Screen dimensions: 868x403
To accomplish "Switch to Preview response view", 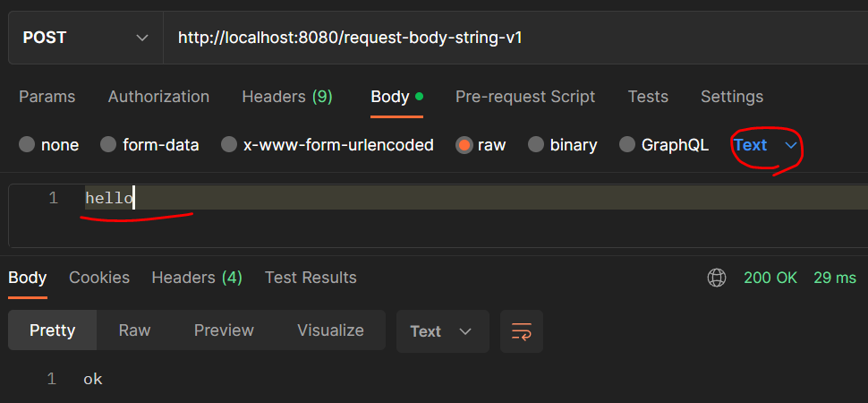I will 224,330.
